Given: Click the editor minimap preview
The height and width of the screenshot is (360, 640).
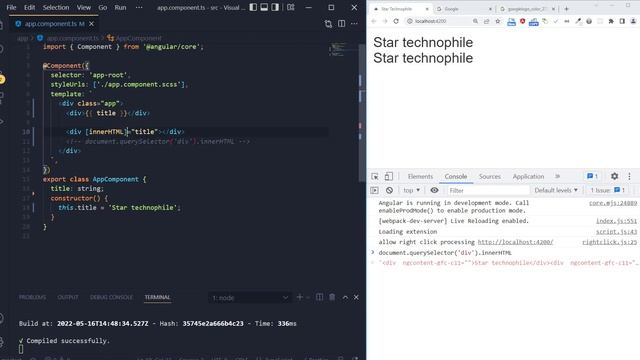Looking at the screenshot, I should point(338,49).
